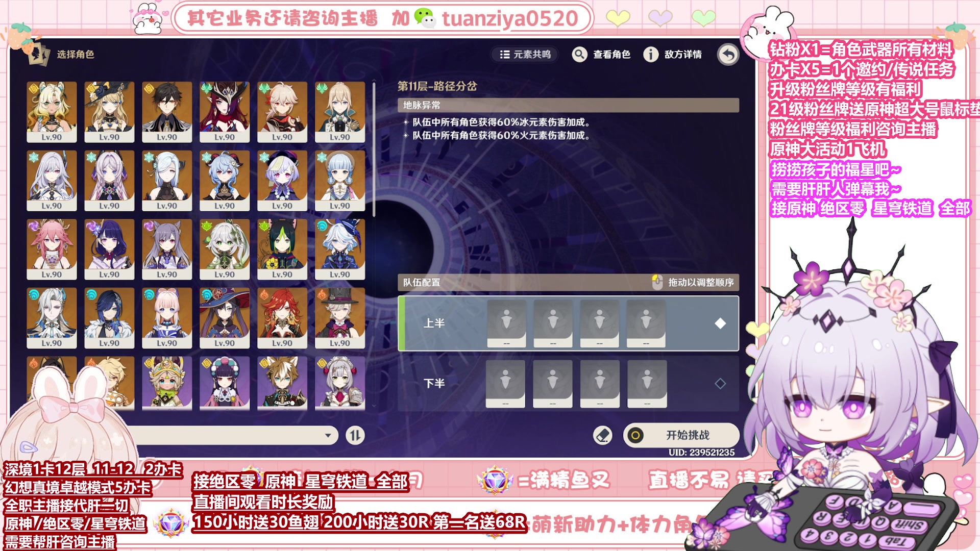Click the 开始挑战 start challenge button
The height and width of the screenshot is (551, 980).
pos(681,435)
